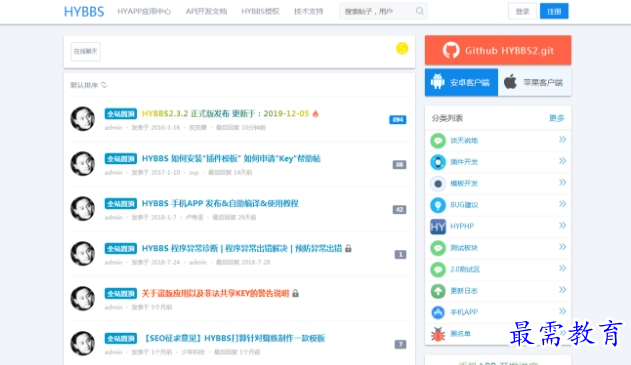Open post 【SEO征求意见】 HYBBS
The image size is (631, 365).
[x=233, y=338]
